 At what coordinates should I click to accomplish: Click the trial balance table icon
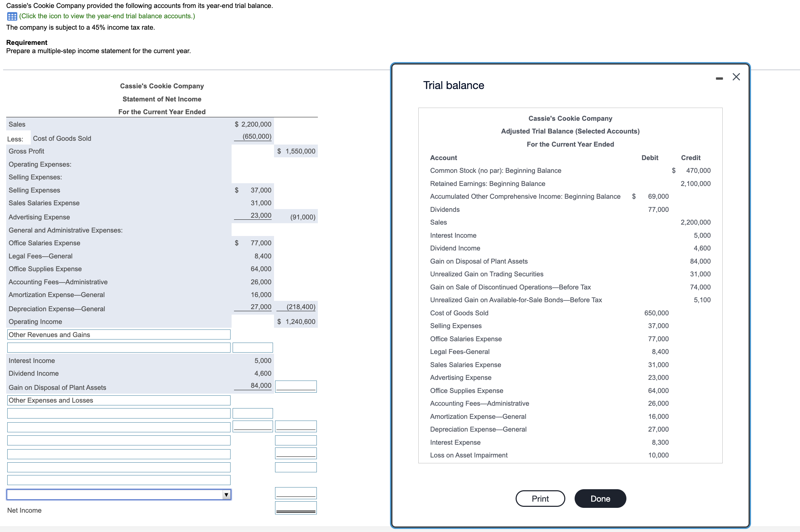12,16
